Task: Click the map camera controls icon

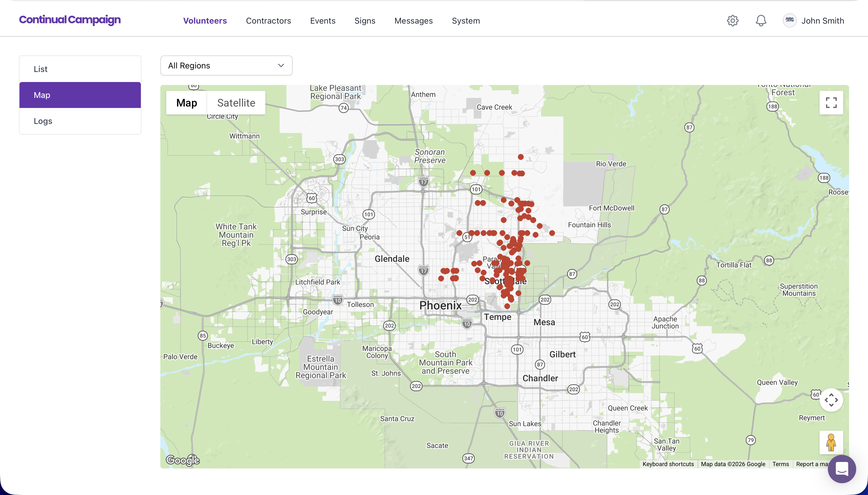Action: pos(831,400)
